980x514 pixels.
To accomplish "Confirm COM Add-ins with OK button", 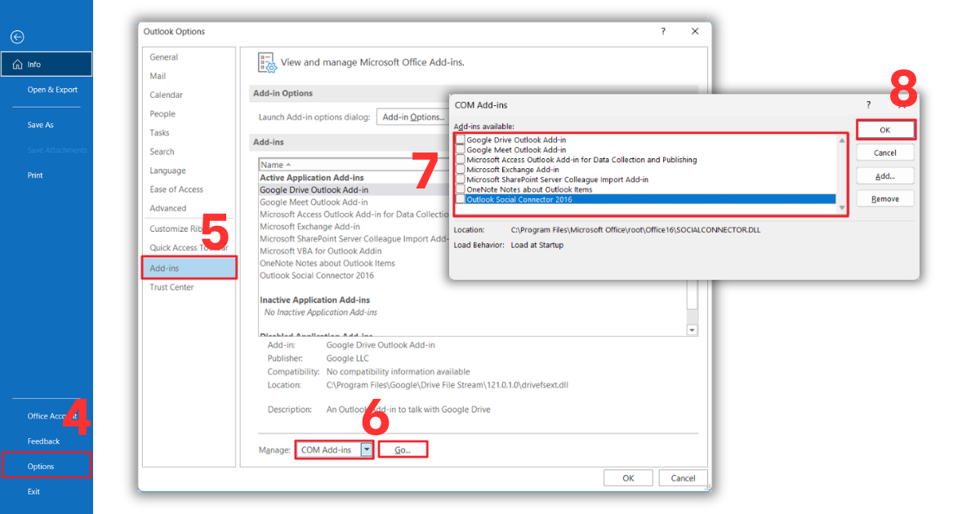I will click(x=884, y=130).
